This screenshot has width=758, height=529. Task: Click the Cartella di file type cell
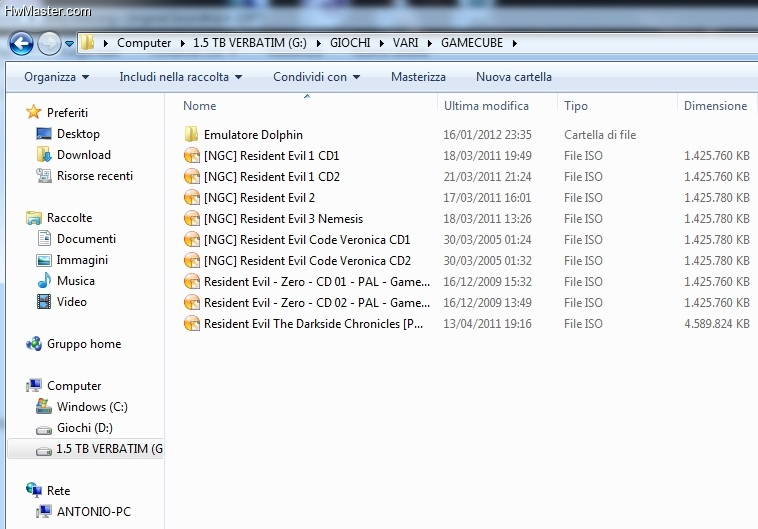600,134
